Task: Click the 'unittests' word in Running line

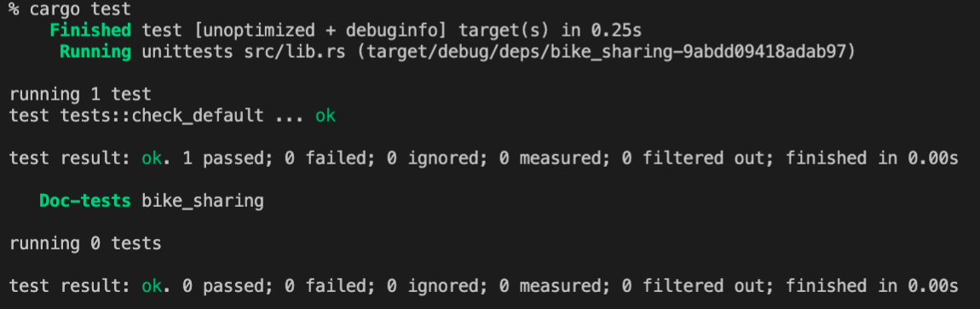Action: click(187, 52)
